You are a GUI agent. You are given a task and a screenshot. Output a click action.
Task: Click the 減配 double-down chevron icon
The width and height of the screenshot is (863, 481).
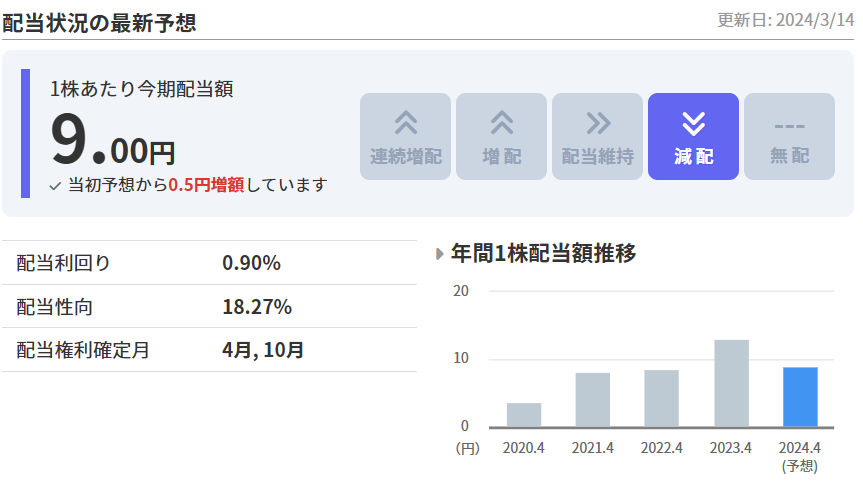(x=693, y=123)
